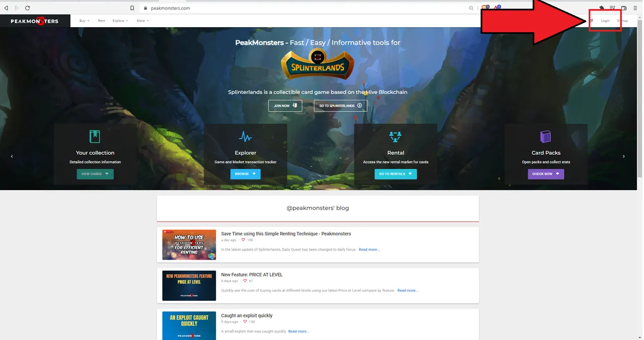
Task: Open the playlist media icon in toolbar
Action: [x=613, y=8]
